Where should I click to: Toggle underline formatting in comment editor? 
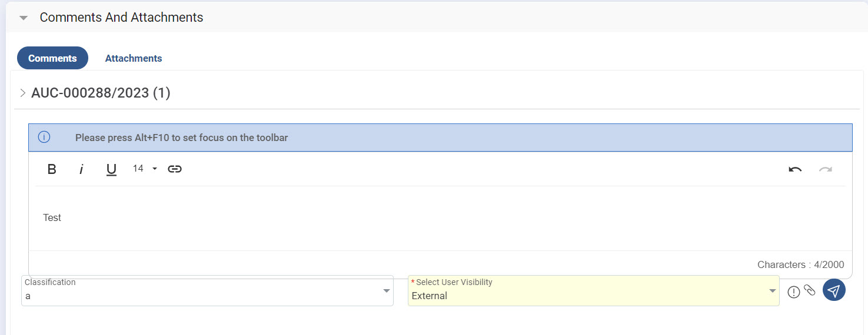[111, 169]
